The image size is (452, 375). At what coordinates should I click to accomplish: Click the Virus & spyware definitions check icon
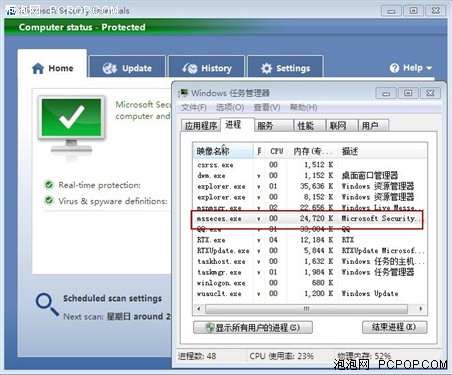pyautogui.click(x=49, y=200)
